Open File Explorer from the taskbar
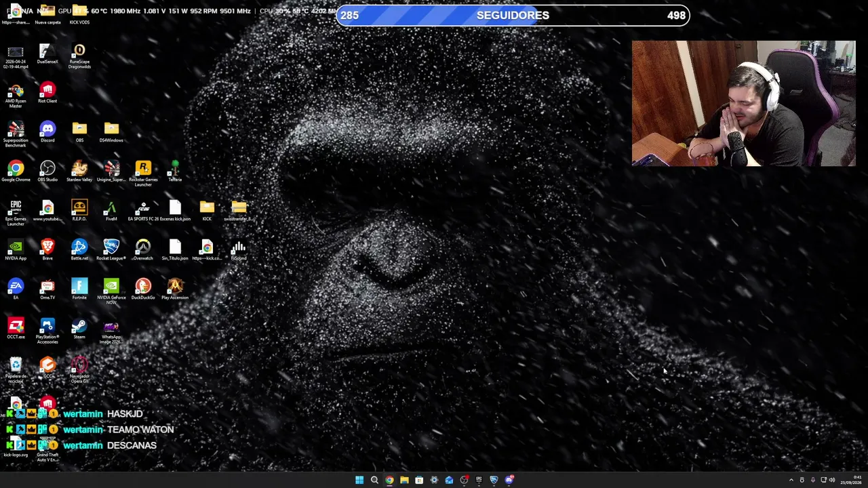The height and width of the screenshot is (488, 868). tap(404, 480)
